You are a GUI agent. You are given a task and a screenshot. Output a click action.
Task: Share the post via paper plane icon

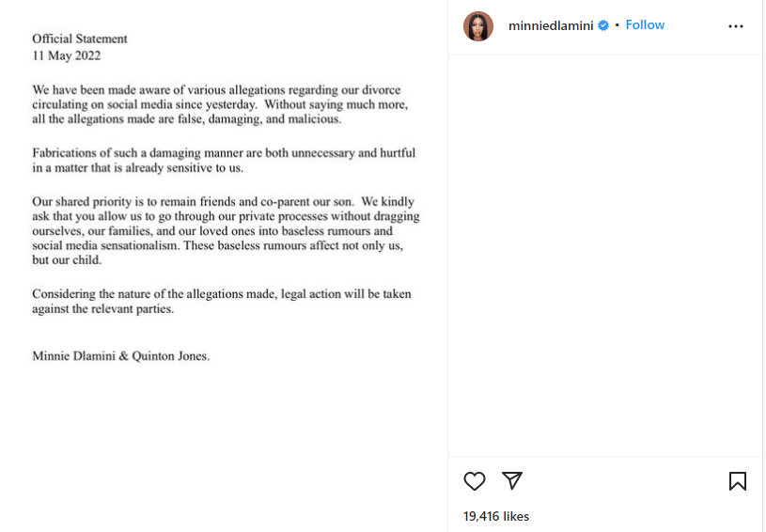point(512,480)
